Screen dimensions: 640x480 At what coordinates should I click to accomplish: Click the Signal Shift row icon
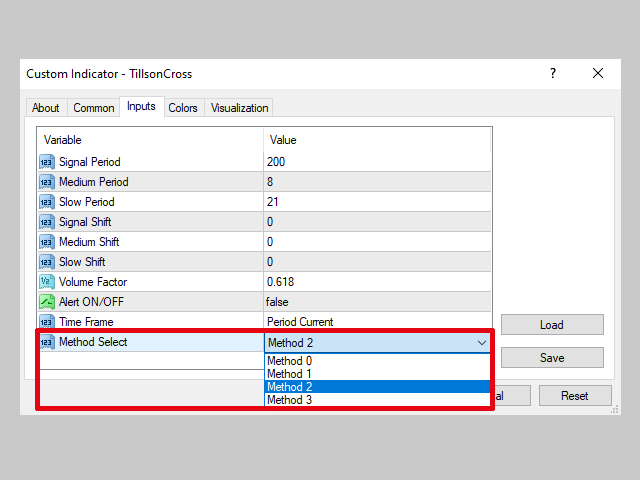click(x=47, y=222)
